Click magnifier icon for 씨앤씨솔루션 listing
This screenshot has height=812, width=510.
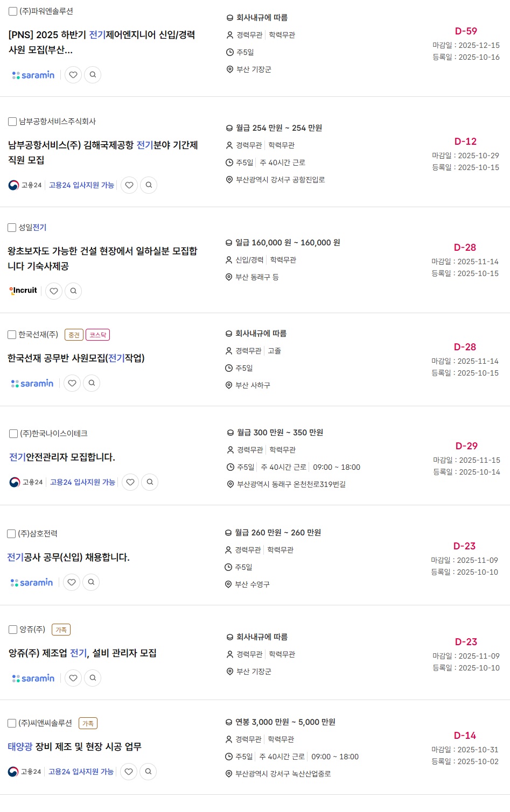coord(148,772)
